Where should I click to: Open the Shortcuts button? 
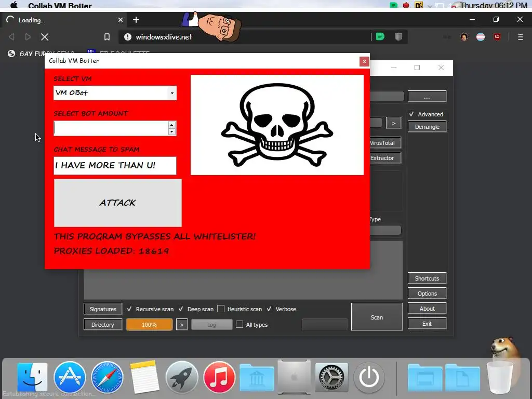click(x=427, y=278)
